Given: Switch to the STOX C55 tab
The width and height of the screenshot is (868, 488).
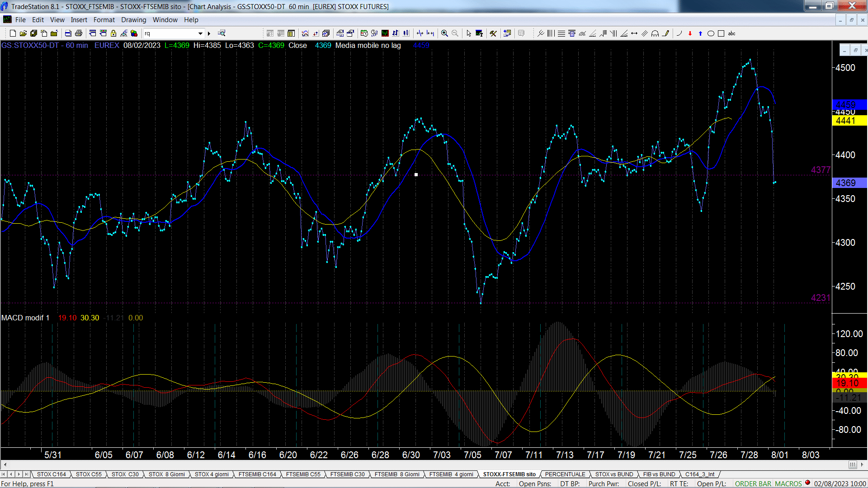Looking at the screenshot, I should coord(89,474).
